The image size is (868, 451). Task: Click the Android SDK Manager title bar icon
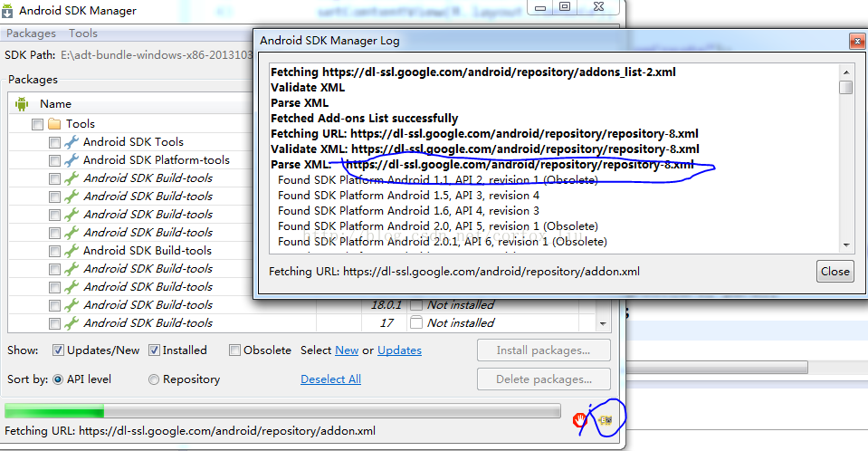(7, 11)
